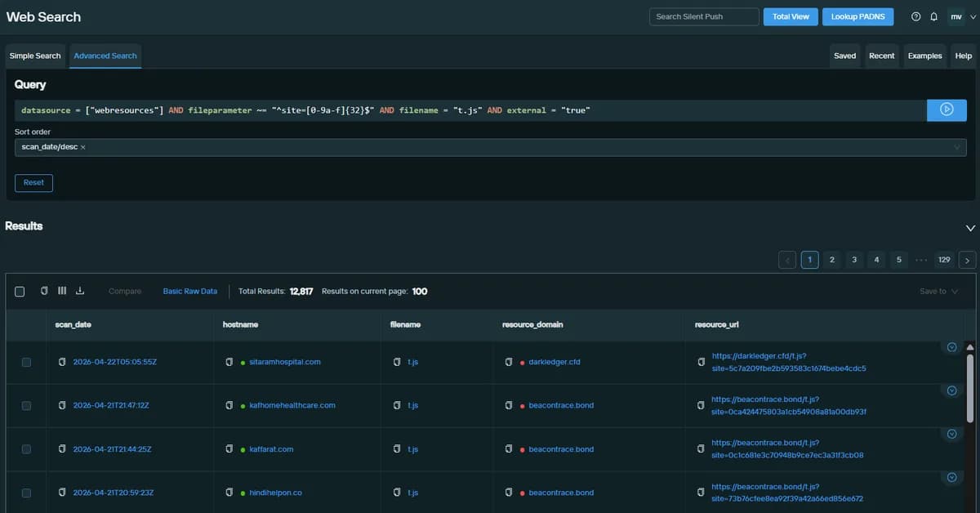Copy filename t.js in kafhomehealthcare.com row

pos(397,405)
